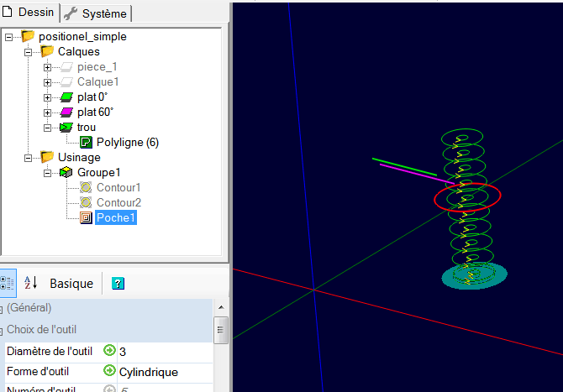Click the green arrow beside Forme d'outil
This screenshot has height=392, width=563.
click(x=109, y=371)
